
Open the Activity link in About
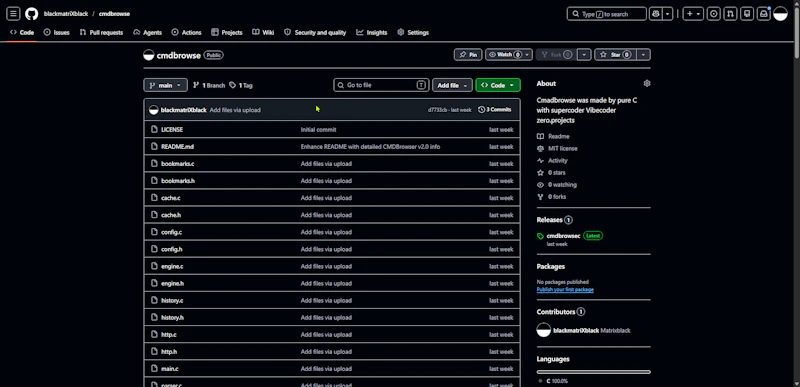coord(552,161)
